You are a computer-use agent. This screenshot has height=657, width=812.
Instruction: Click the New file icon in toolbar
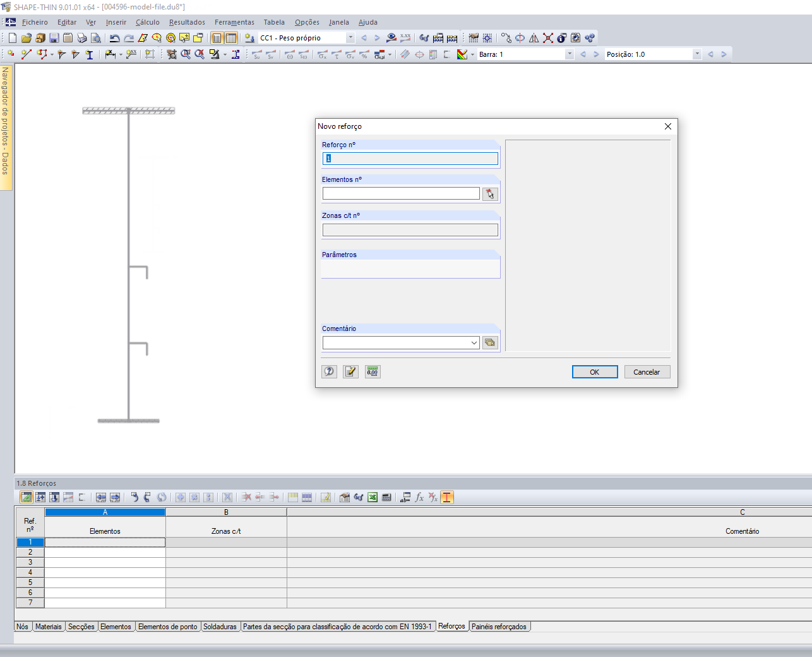(13, 38)
